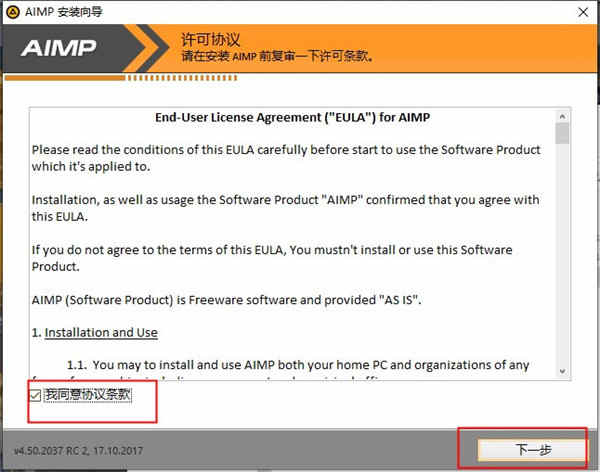Click the AIMP icon in the title bar
This screenshot has height=472, width=600.
point(13,12)
